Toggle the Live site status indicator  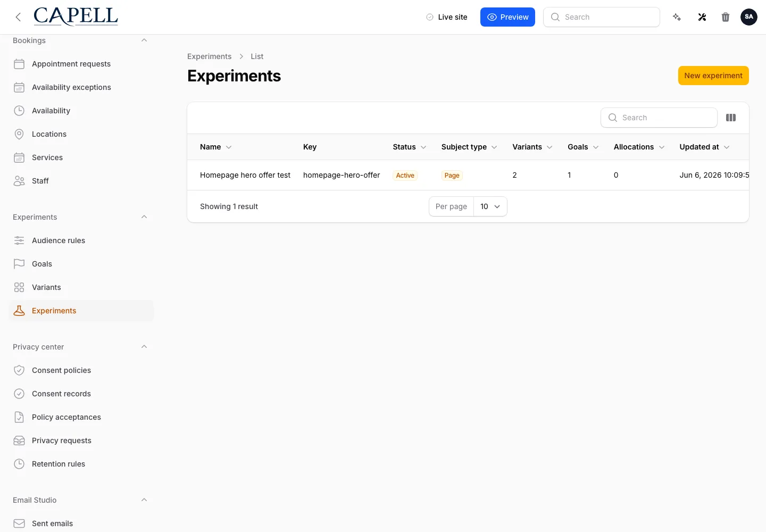[447, 17]
